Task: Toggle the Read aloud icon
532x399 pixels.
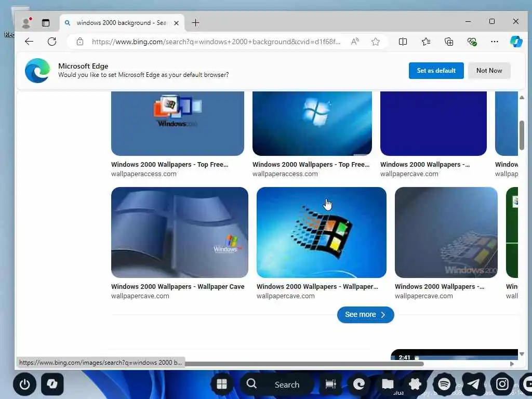Action: click(x=355, y=42)
